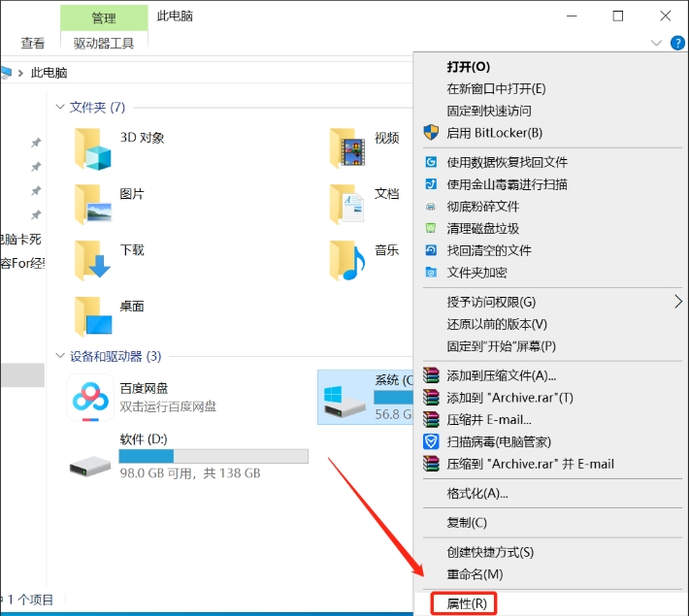Switch to the 驱动器工具 tab
Viewport: 689px width, 616px height.
point(104,43)
